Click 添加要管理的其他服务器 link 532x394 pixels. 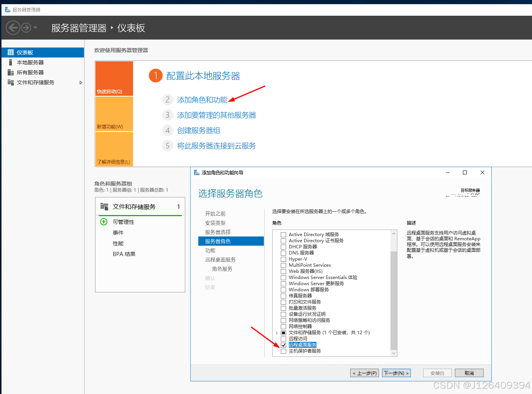216,115
